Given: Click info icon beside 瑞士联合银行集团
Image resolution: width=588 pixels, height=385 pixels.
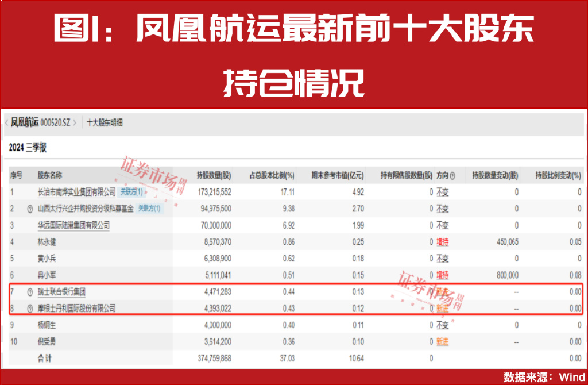Looking at the screenshot, I should (30, 292).
